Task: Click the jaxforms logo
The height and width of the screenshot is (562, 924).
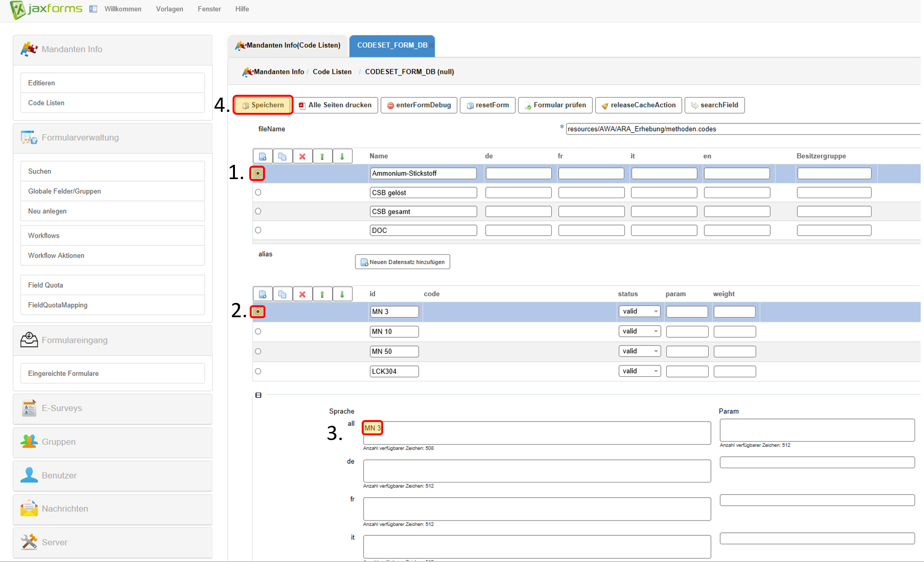Action: click(46, 10)
